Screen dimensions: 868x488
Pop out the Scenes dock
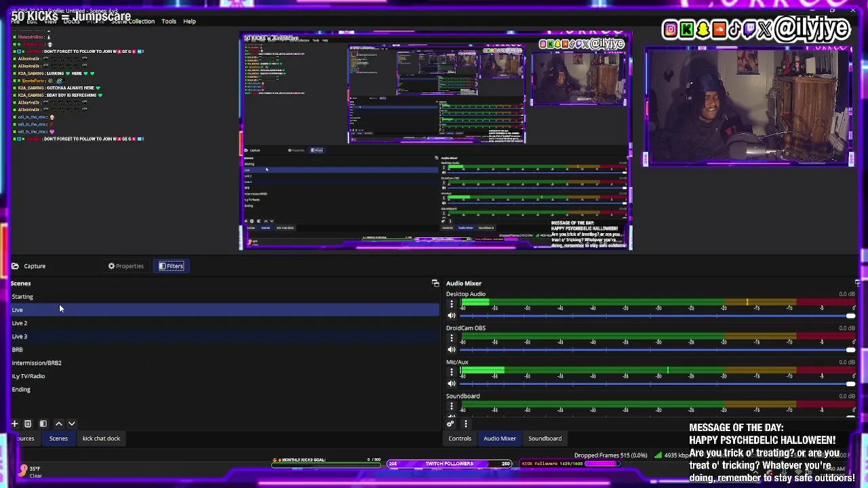(x=435, y=283)
